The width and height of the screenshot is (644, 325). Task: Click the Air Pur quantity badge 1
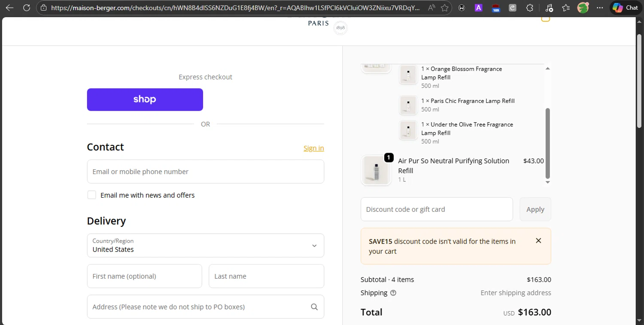389,157
